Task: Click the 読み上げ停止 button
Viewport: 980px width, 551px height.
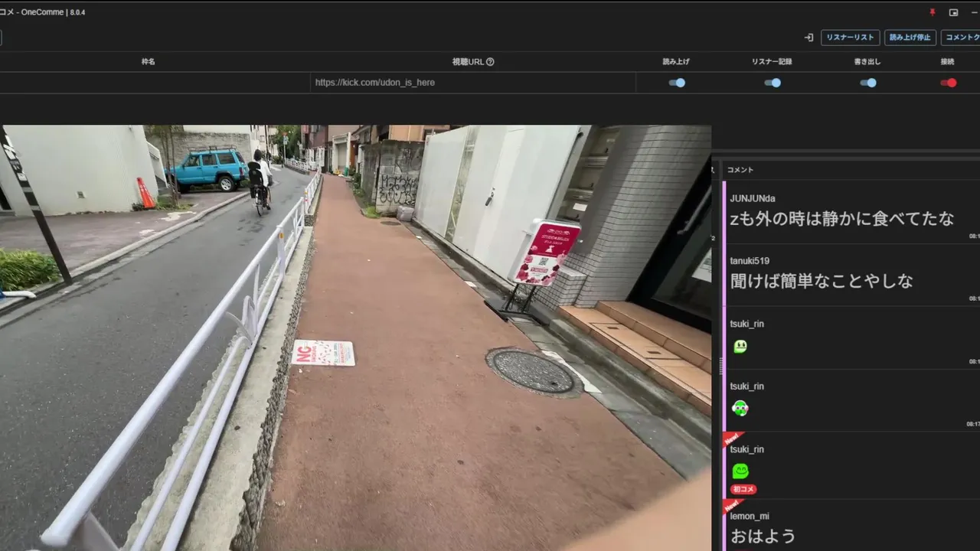Action: tap(910, 37)
